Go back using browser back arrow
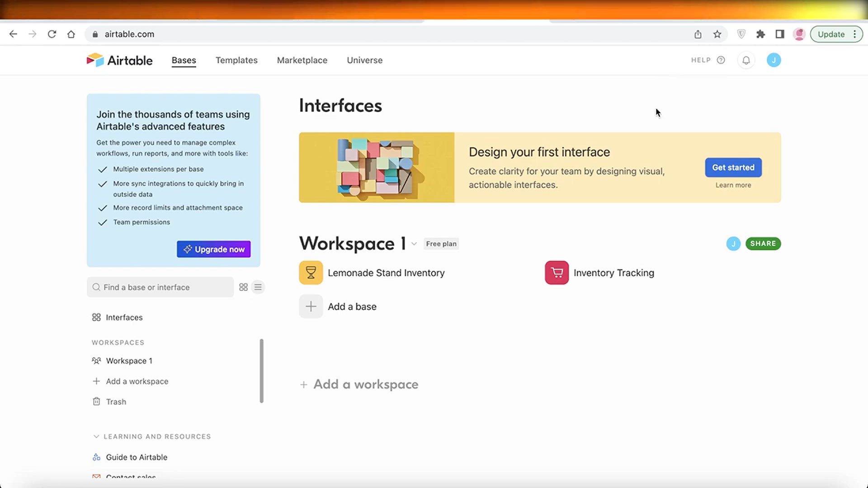Image resolution: width=868 pixels, height=488 pixels. tap(13, 34)
